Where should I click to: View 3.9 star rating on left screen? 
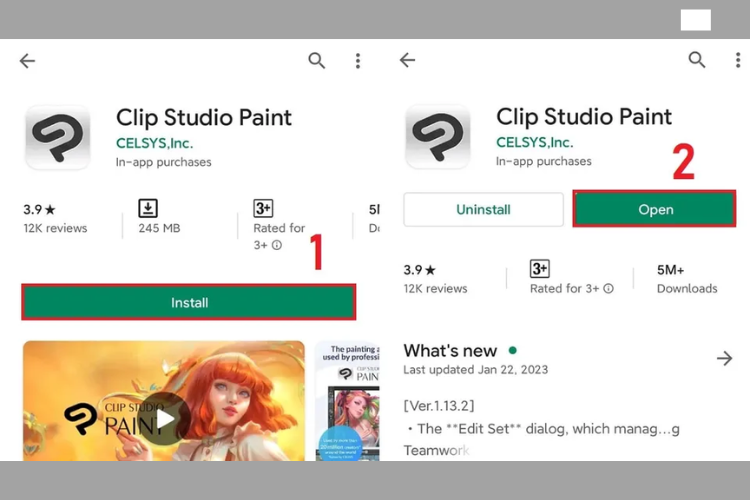(x=40, y=209)
